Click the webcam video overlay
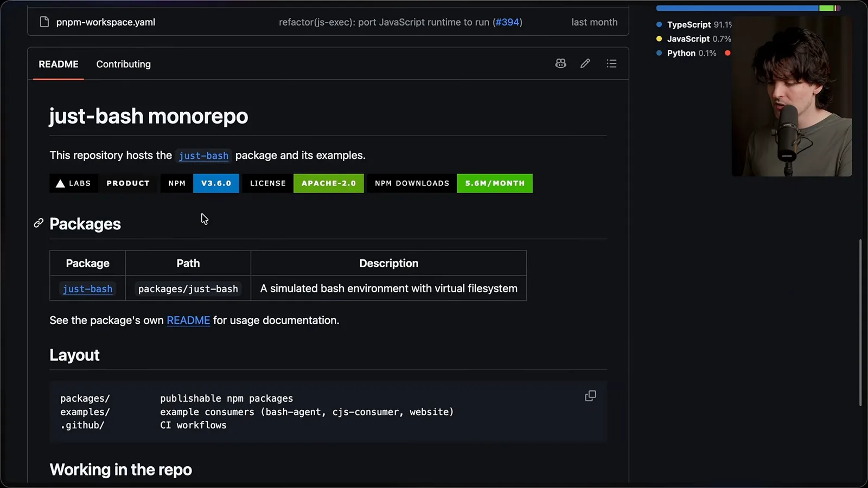The height and width of the screenshot is (488, 868). pyautogui.click(x=792, y=96)
